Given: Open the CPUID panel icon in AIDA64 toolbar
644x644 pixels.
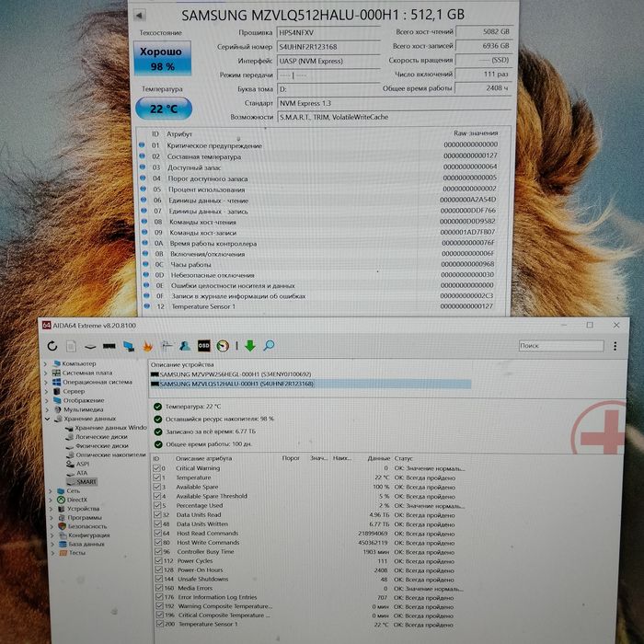Looking at the screenshot, I should click(x=167, y=346).
